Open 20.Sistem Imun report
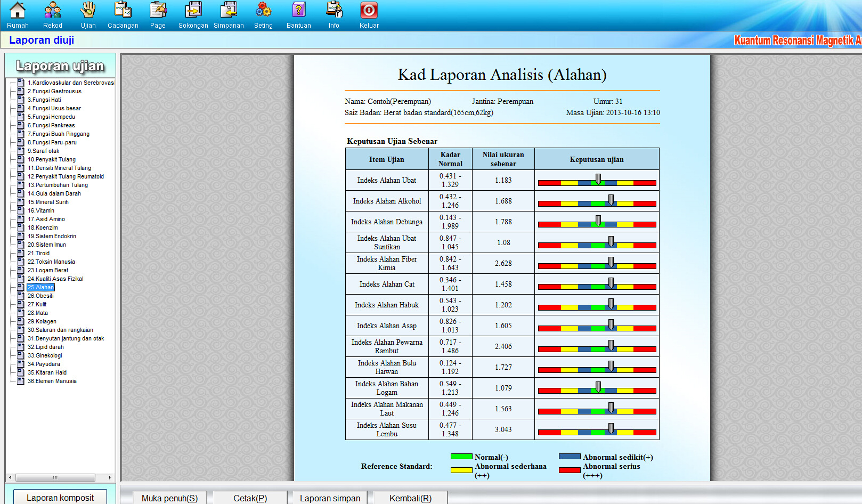Image resolution: width=862 pixels, height=504 pixels. 47,245
